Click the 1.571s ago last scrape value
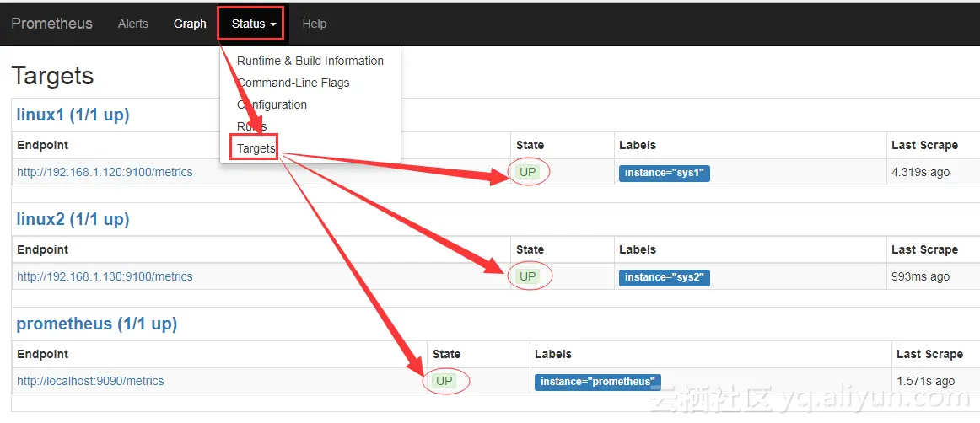Viewport: 980px width, 423px height. [926, 381]
